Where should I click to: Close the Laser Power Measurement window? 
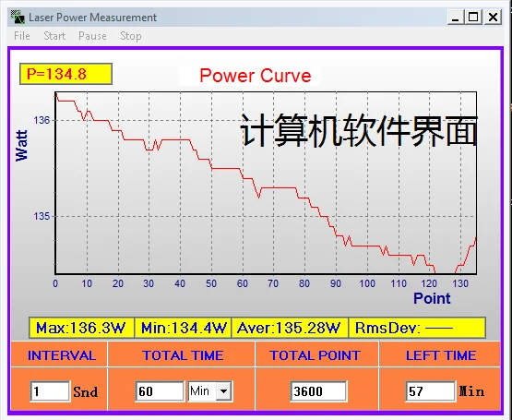coord(493,17)
